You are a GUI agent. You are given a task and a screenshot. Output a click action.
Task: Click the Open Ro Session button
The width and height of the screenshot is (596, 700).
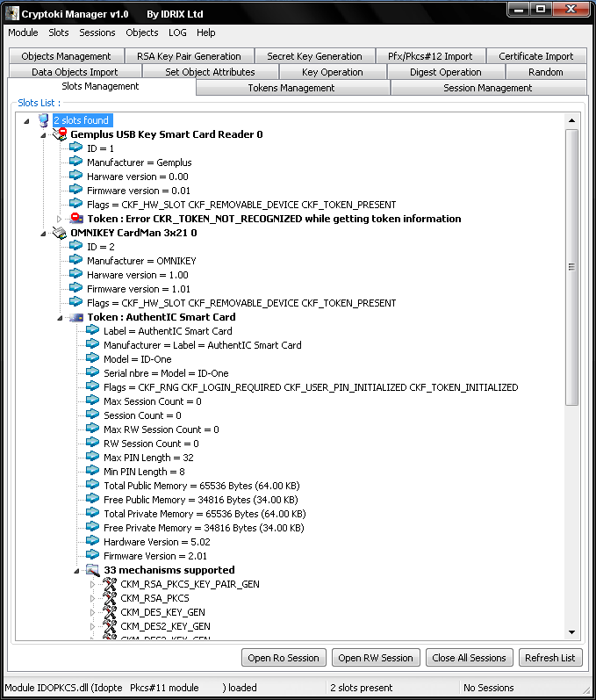(284, 658)
